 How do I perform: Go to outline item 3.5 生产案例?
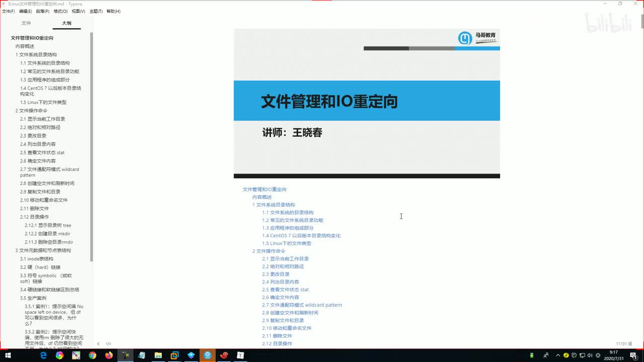(33, 298)
